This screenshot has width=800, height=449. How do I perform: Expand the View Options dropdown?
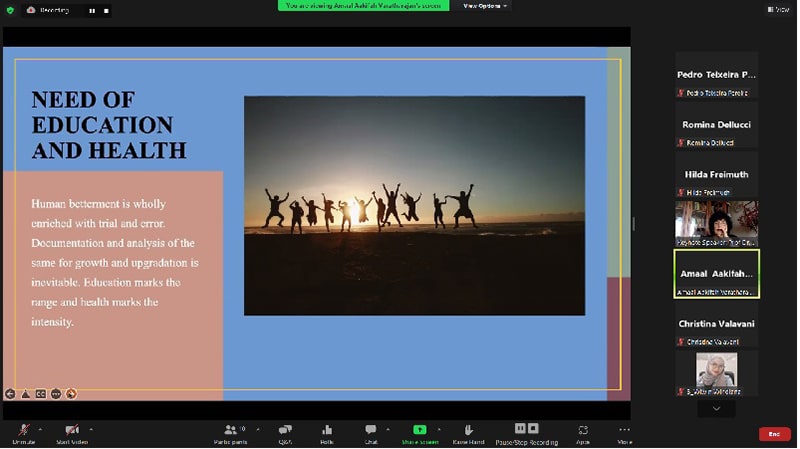coord(485,6)
